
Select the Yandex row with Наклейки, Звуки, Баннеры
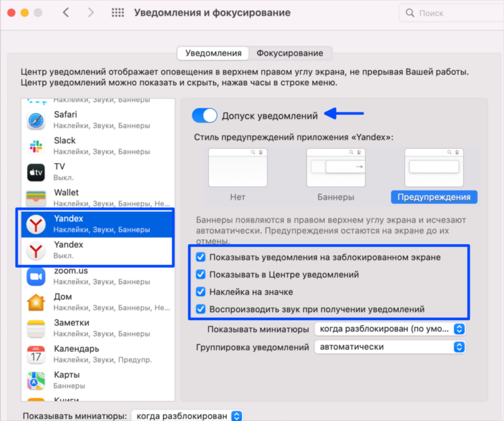pyautogui.click(x=98, y=224)
